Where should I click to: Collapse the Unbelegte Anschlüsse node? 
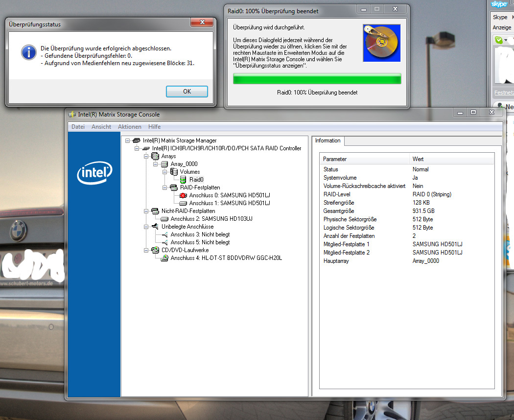pos(146,227)
